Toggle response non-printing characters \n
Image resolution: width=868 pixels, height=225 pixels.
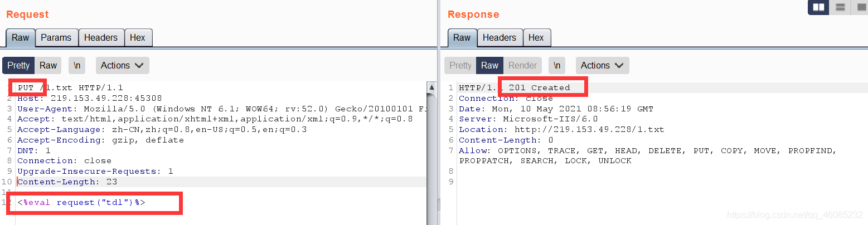557,65
